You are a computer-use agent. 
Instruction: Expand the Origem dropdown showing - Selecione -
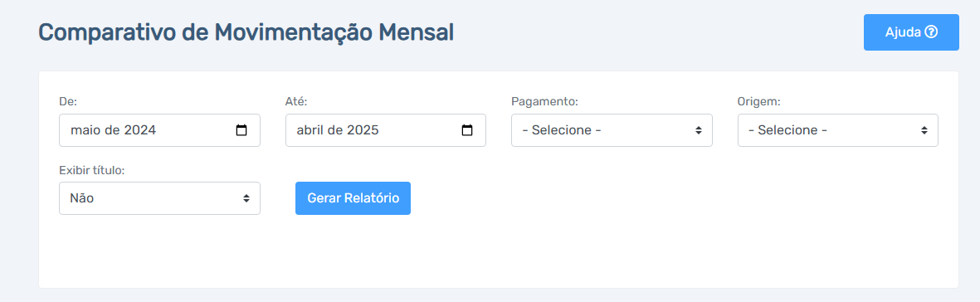click(x=837, y=130)
